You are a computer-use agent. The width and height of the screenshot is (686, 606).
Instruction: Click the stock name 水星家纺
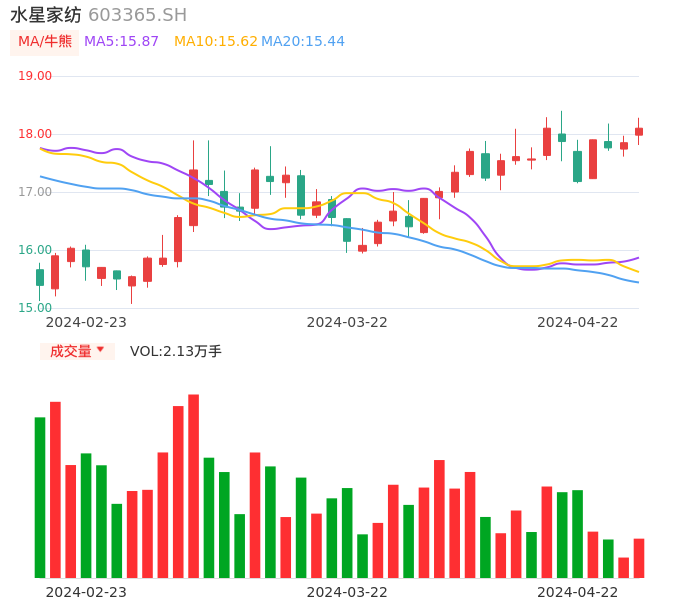46,15
